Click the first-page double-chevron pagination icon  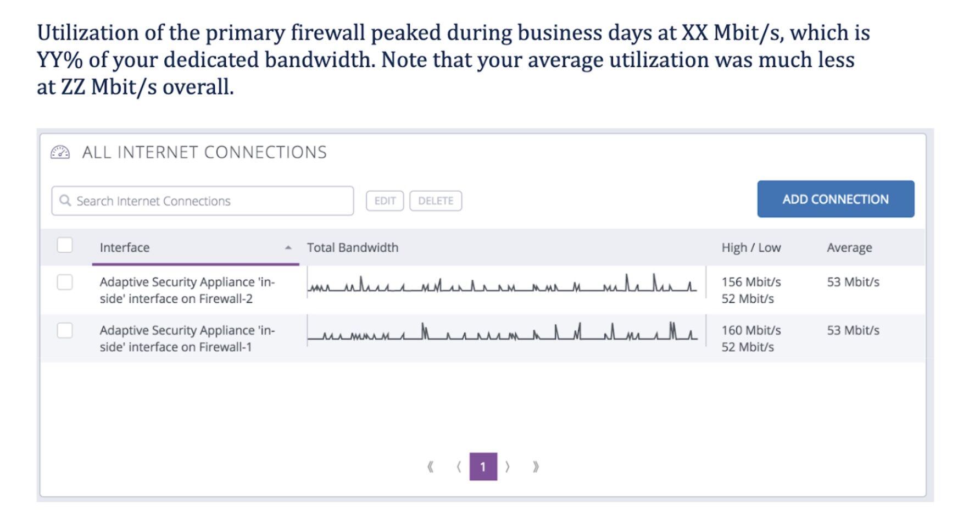[431, 466]
